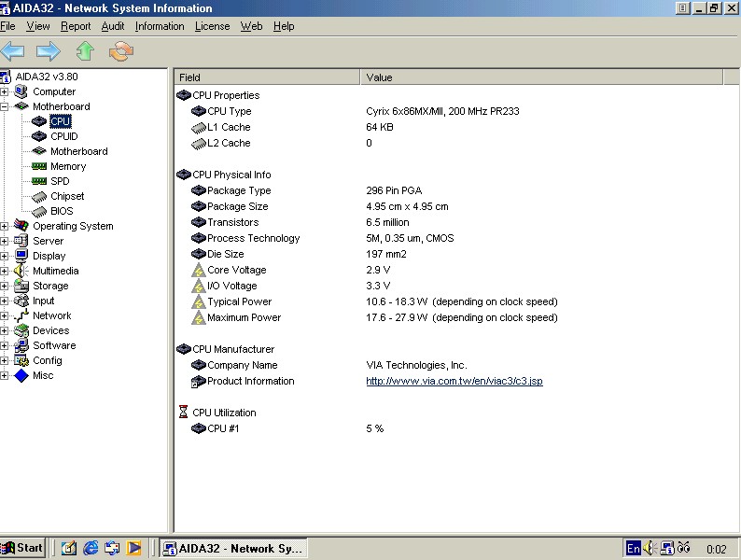Click the green Up arrow toolbar icon

85,51
